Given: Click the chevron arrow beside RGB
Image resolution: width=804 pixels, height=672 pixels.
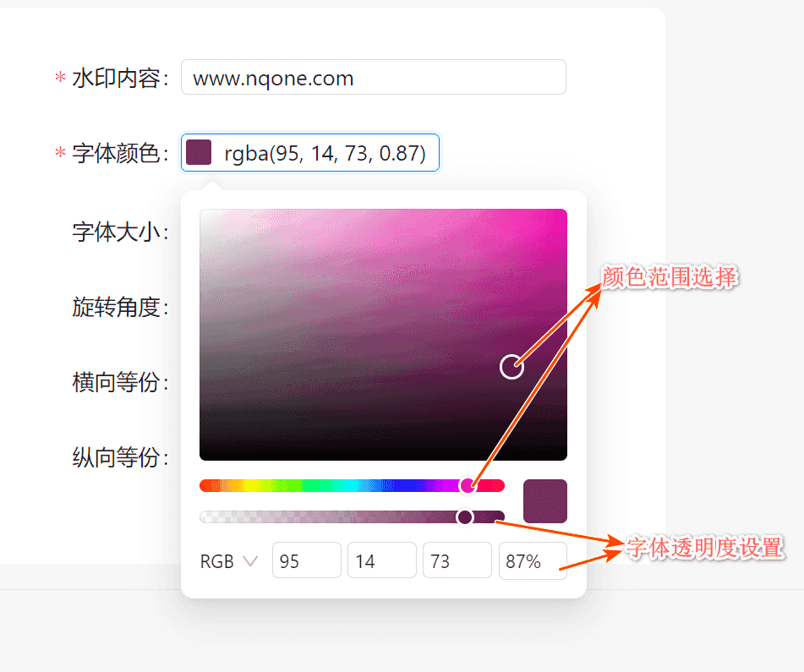Looking at the screenshot, I should click(250, 561).
